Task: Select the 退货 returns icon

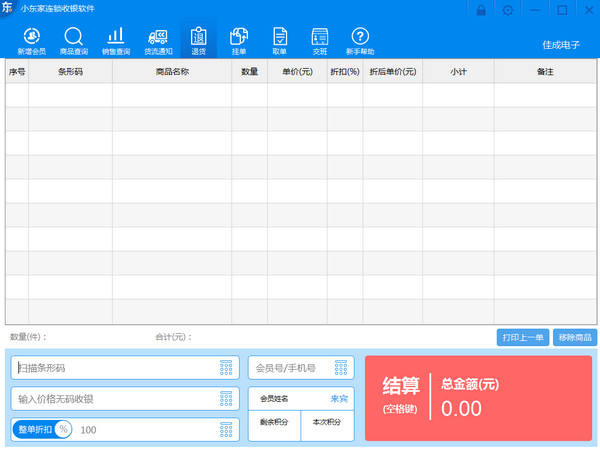Action: tap(198, 38)
